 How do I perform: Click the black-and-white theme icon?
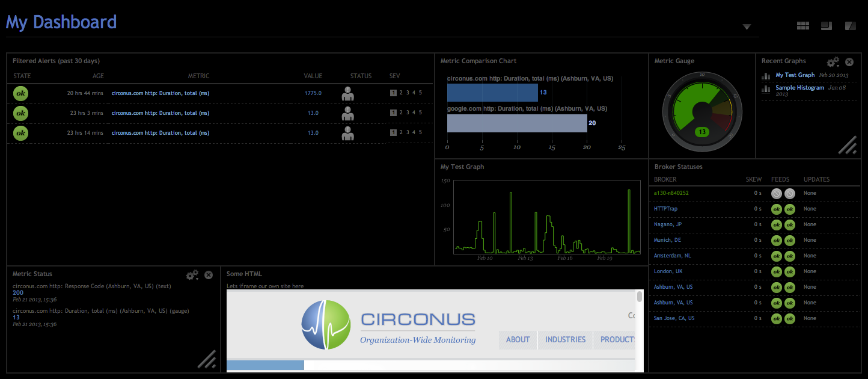850,25
